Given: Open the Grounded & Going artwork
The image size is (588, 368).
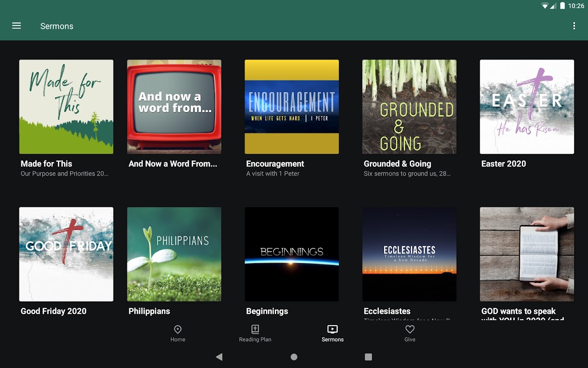Looking at the screenshot, I should pos(409,107).
